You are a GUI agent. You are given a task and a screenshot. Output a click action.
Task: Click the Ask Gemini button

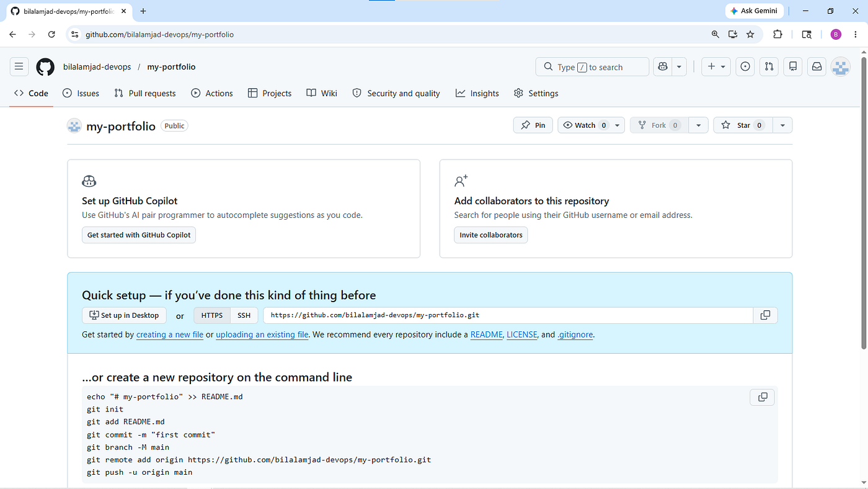coord(755,11)
